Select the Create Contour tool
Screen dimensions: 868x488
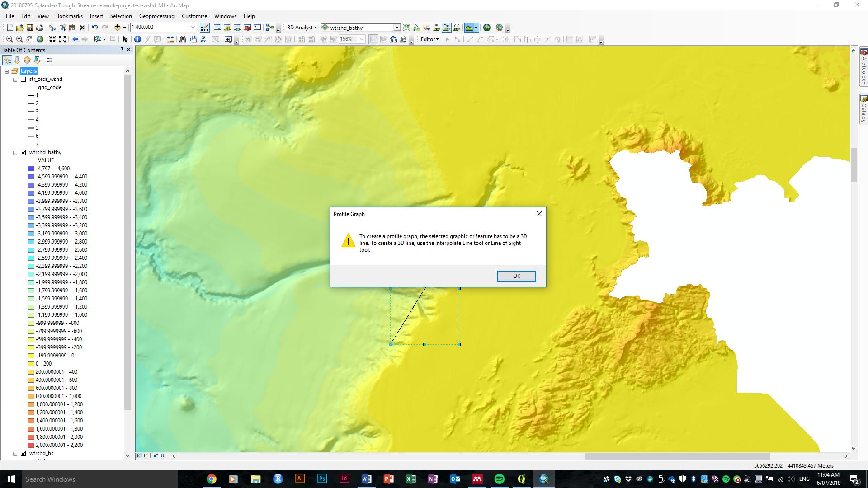tap(407, 28)
